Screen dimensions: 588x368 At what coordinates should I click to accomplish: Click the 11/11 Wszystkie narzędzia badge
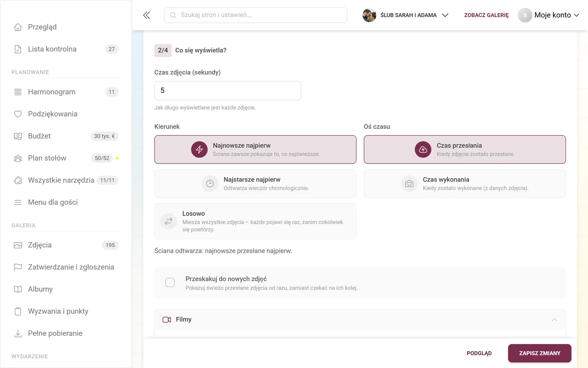pyautogui.click(x=107, y=180)
